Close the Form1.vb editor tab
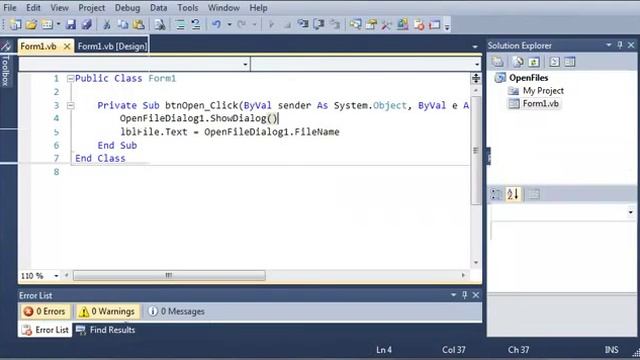 tap(67, 47)
